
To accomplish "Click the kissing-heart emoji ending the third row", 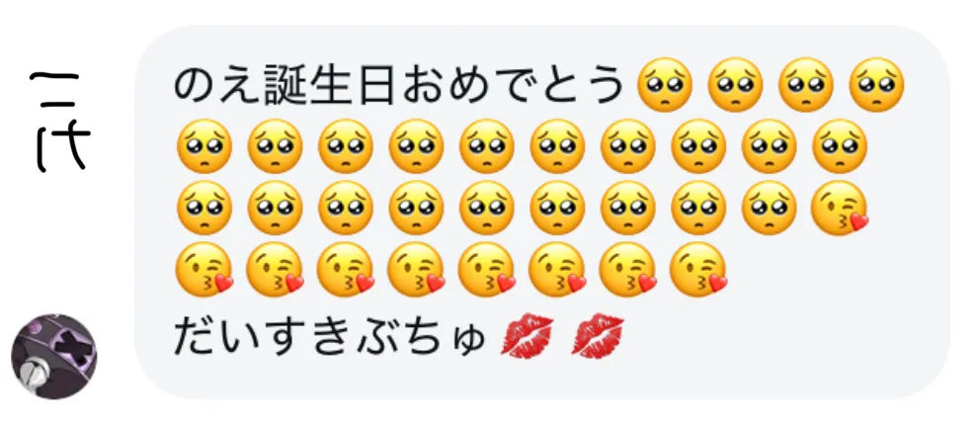I will [840, 208].
